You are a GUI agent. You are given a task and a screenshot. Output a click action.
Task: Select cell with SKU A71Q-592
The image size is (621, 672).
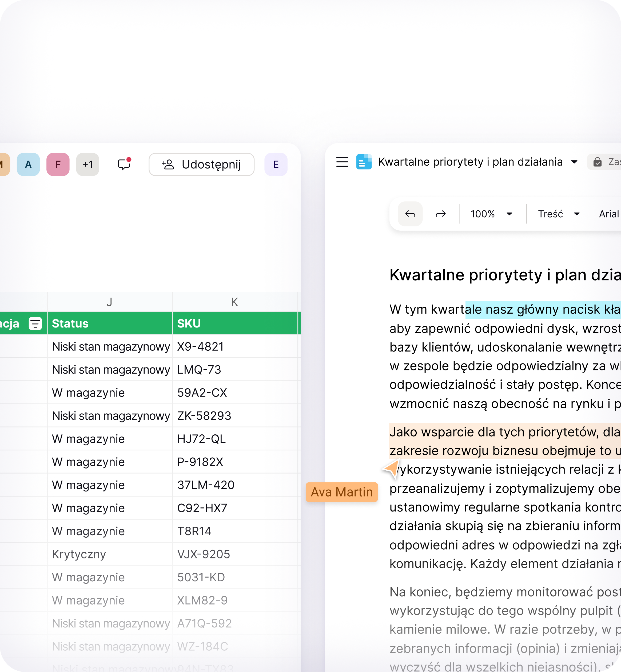[235, 623]
